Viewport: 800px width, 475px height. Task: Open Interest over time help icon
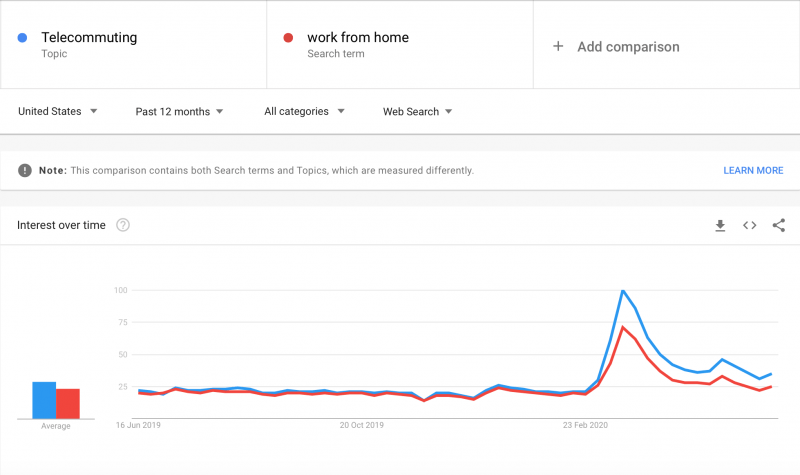point(122,225)
